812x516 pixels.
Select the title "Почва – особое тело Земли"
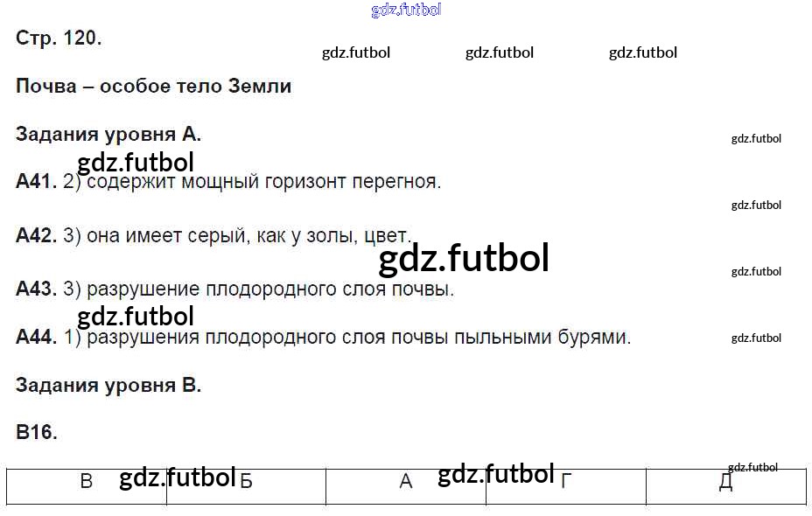tap(153, 87)
